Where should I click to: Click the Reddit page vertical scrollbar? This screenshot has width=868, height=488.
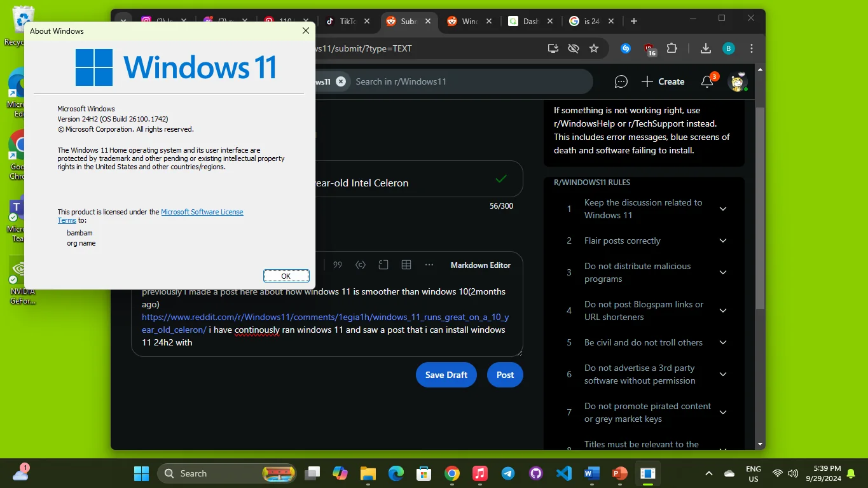coord(760,208)
